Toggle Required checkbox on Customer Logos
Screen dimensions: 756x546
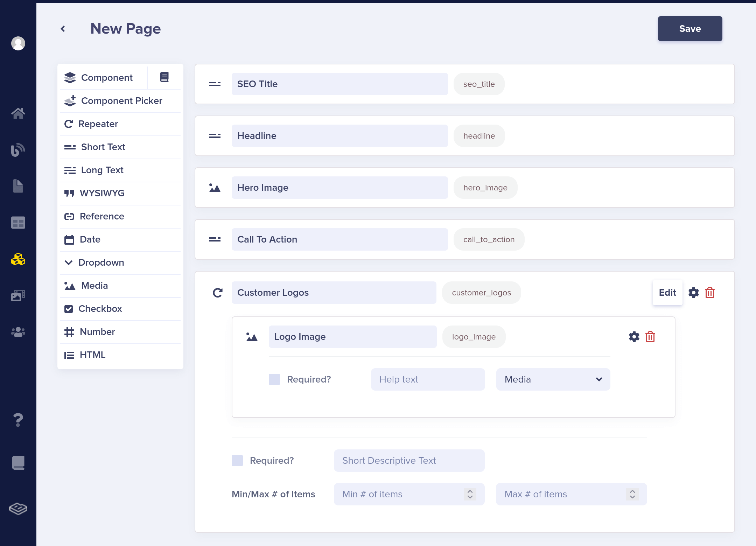(x=238, y=460)
